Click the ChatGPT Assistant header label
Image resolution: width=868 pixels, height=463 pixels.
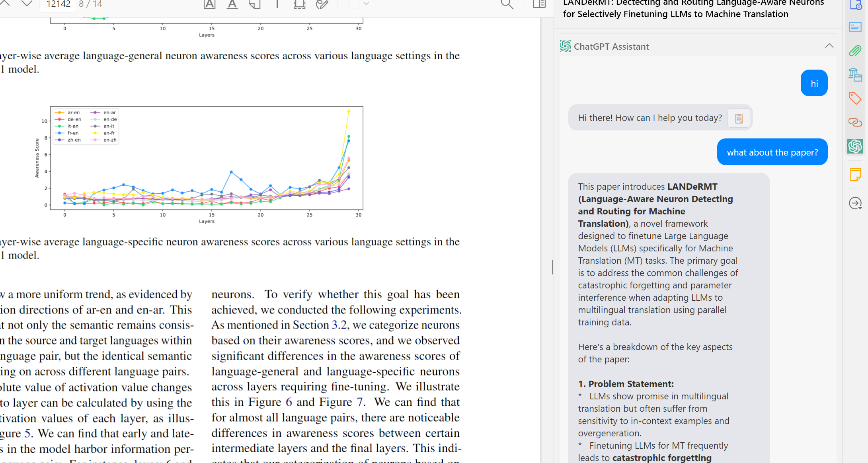(611, 47)
